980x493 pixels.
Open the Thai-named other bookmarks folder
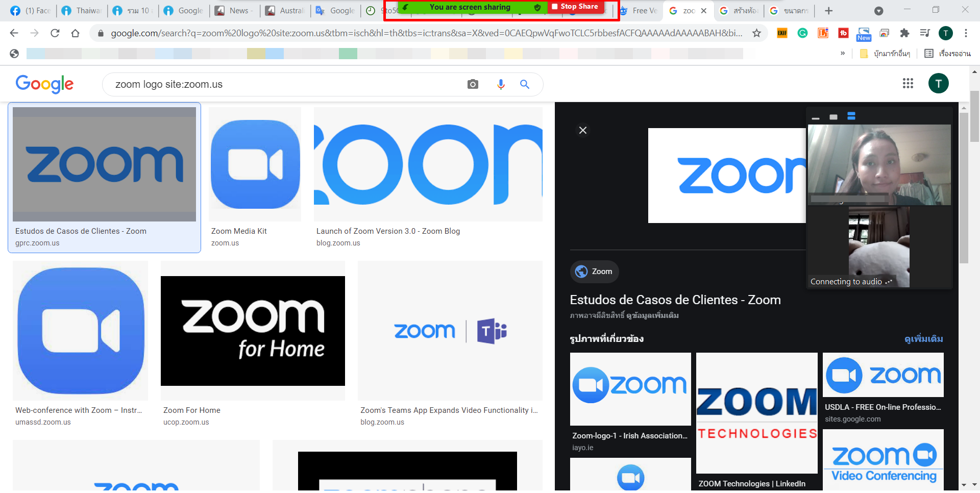click(x=885, y=54)
